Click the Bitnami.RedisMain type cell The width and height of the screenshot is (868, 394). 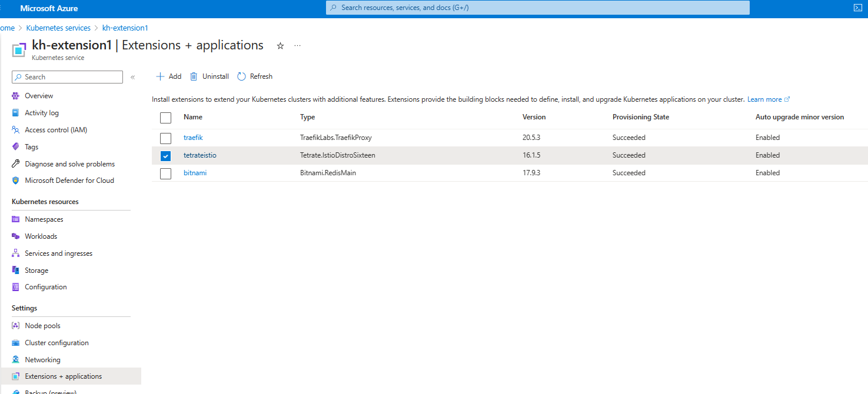pyautogui.click(x=328, y=173)
